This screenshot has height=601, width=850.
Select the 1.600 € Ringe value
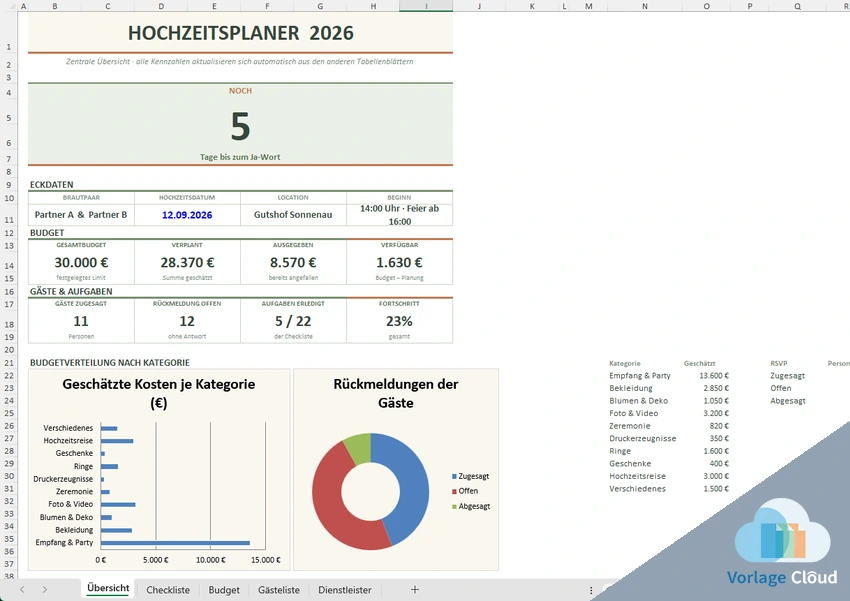click(x=716, y=451)
